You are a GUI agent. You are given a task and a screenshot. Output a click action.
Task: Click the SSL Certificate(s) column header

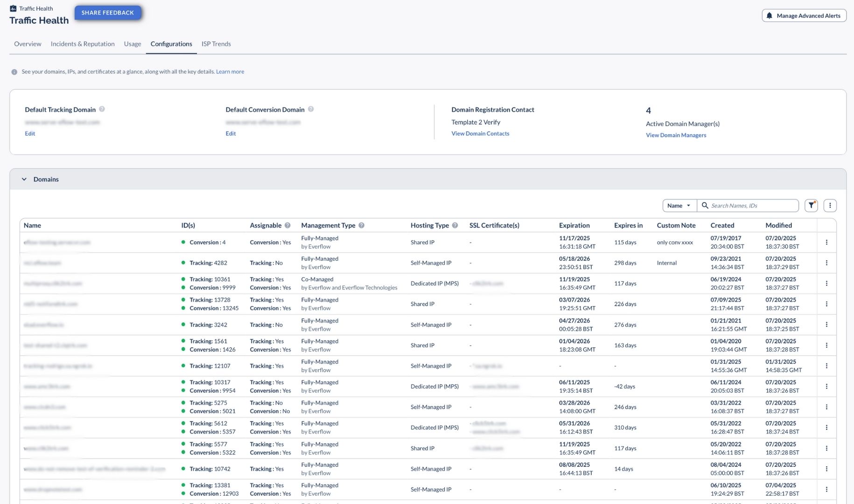pos(494,225)
